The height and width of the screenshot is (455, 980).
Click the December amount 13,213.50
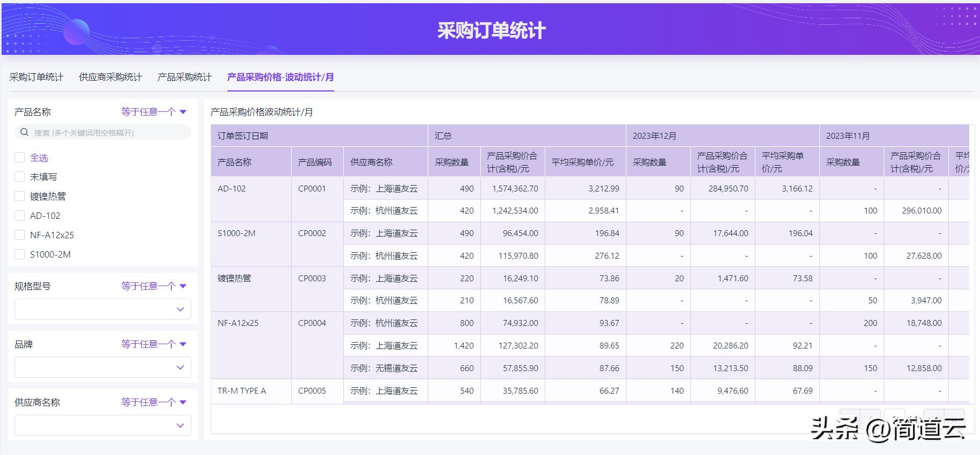coord(730,368)
